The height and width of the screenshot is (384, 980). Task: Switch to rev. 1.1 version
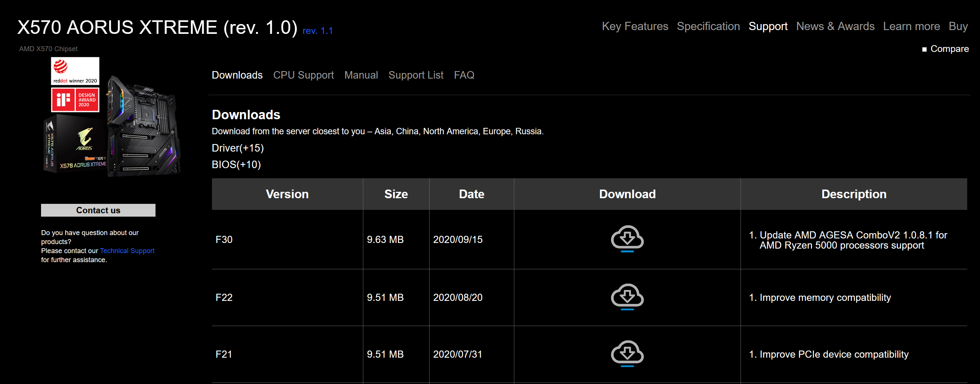point(317,31)
